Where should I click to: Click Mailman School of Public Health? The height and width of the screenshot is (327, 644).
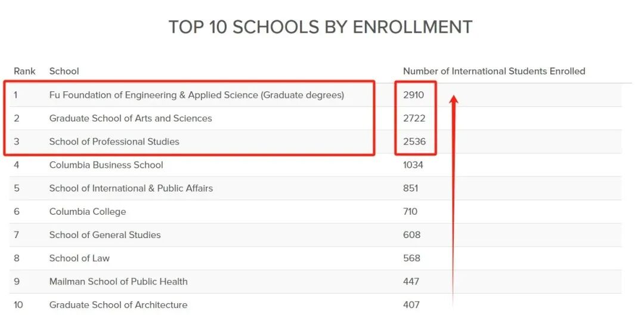click(118, 282)
